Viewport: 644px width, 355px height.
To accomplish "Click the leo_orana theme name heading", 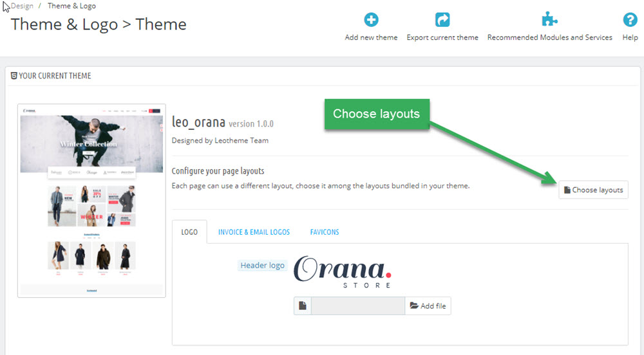I will [198, 123].
